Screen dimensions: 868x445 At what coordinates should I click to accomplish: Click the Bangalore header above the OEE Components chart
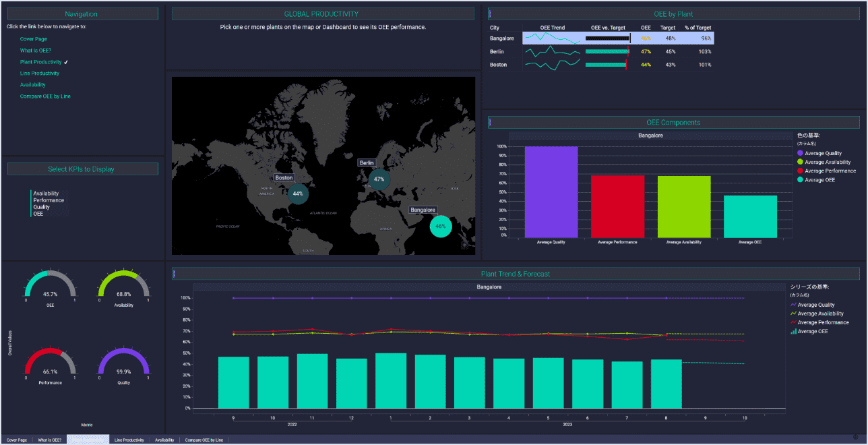point(650,136)
